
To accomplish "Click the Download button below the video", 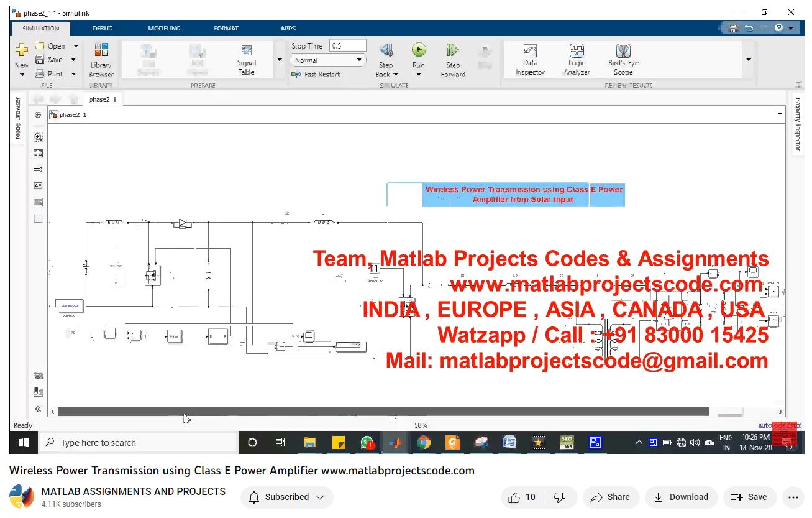I will (x=681, y=497).
